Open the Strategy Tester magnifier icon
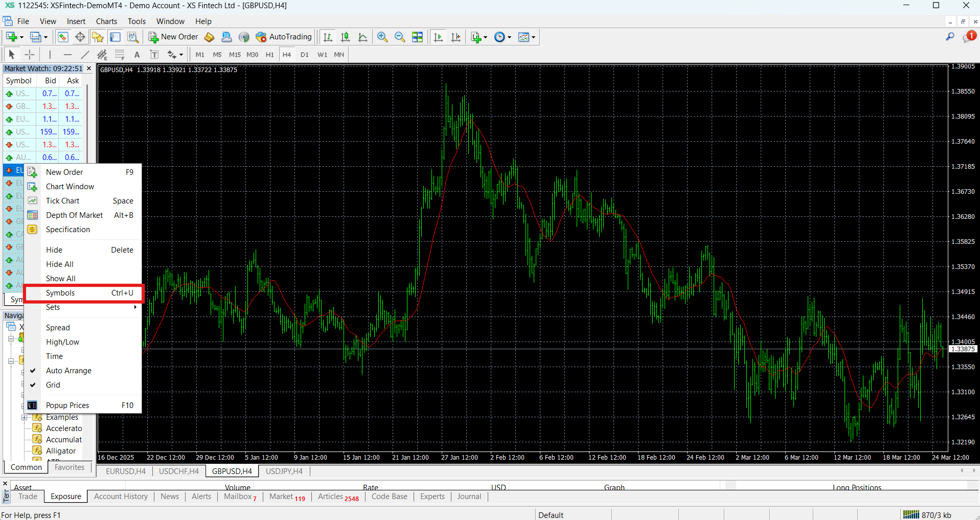Image resolution: width=980 pixels, height=520 pixels. [x=133, y=37]
